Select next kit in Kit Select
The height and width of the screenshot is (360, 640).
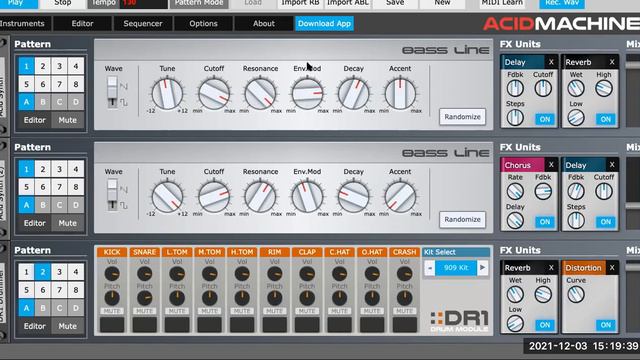click(482, 268)
